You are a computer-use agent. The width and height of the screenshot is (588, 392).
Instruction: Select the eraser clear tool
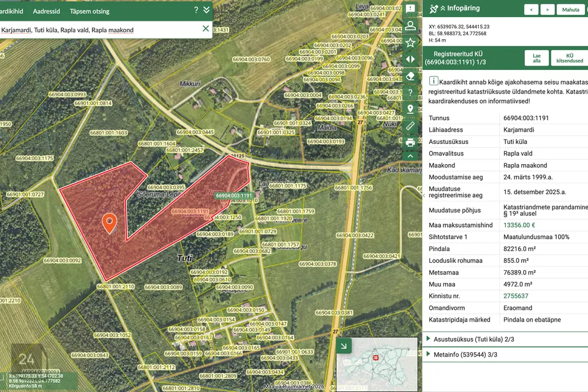410,76
